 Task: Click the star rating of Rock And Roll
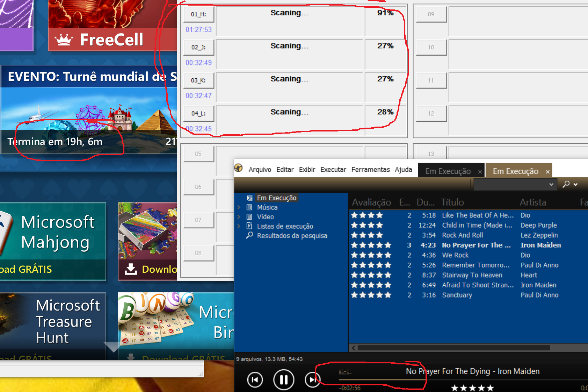click(x=367, y=235)
